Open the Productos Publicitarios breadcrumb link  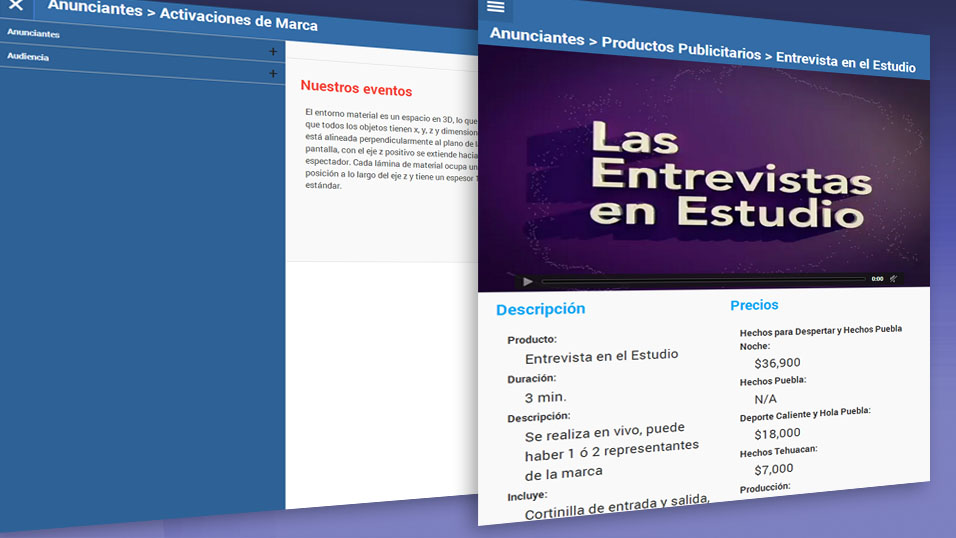(x=680, y=48)
